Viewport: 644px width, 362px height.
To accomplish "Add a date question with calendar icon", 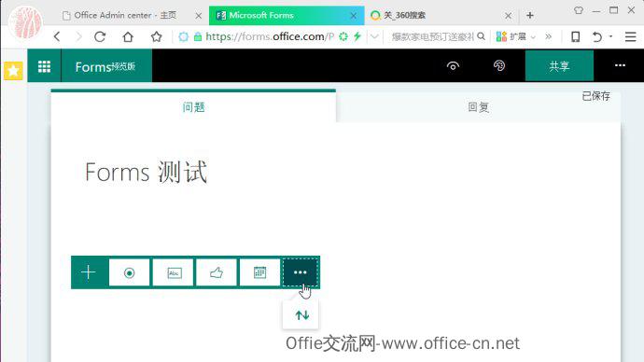I will (x=259, y=272).
